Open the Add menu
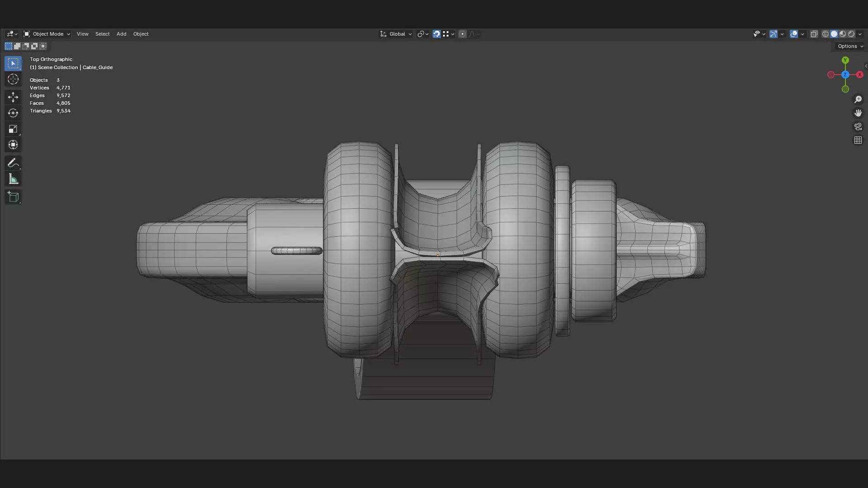Screen dimensions: 868x488 121,34
